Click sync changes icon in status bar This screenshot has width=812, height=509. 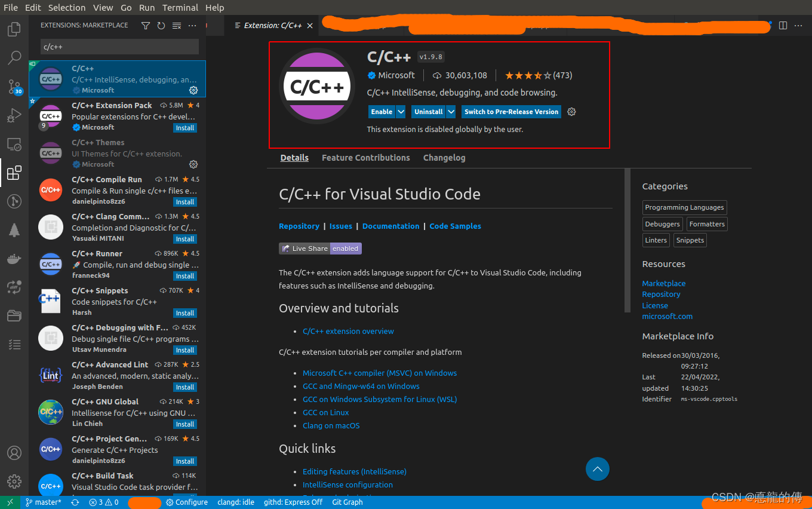tap(75, 502)
